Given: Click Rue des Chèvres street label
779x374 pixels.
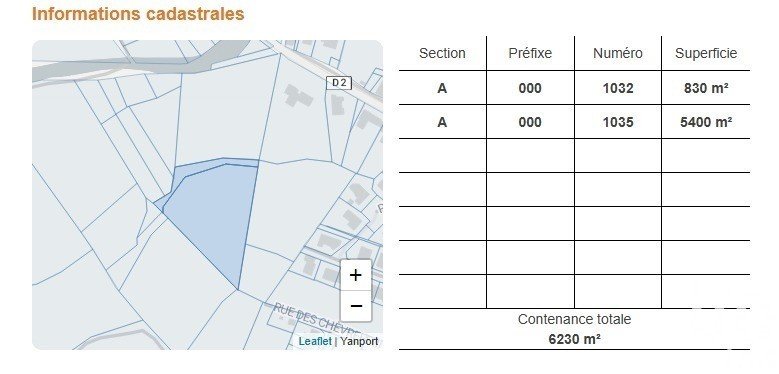Looking at the screenshot, I should click(x=316, y=318).
